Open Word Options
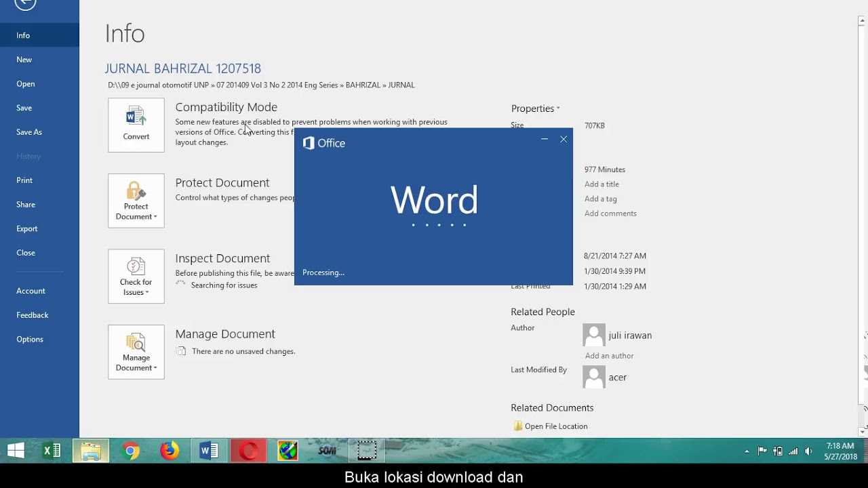Image resolution: width=868 pixels, height=488 pixels. click(39, 340)
